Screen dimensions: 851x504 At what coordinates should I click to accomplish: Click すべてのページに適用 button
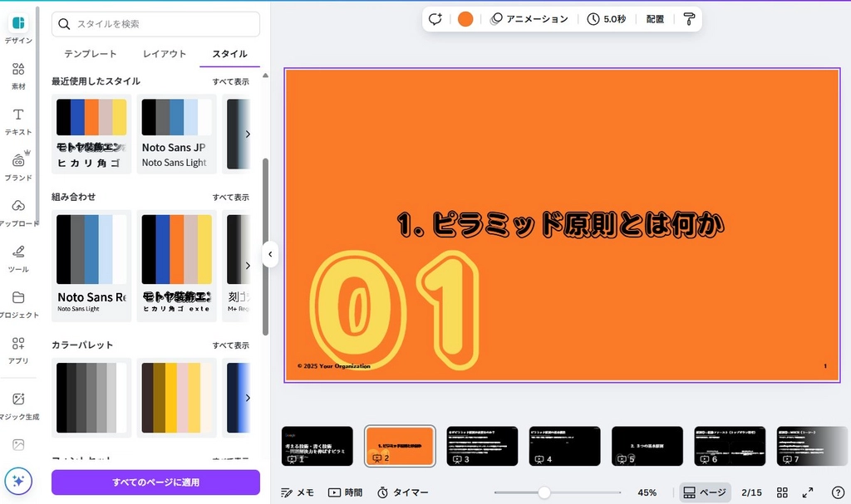pyautogui.click(x=155, y=482)
